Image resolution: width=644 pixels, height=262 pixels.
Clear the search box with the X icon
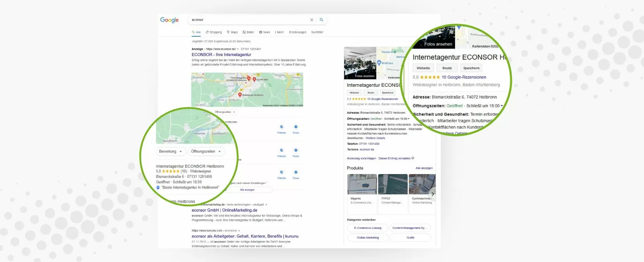[312, 20]
